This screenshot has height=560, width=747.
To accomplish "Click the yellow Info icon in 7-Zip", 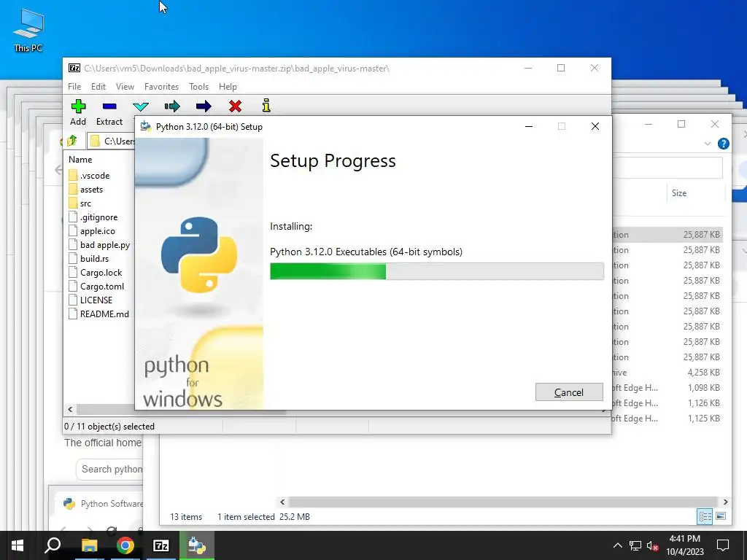I will coord(266,106).
